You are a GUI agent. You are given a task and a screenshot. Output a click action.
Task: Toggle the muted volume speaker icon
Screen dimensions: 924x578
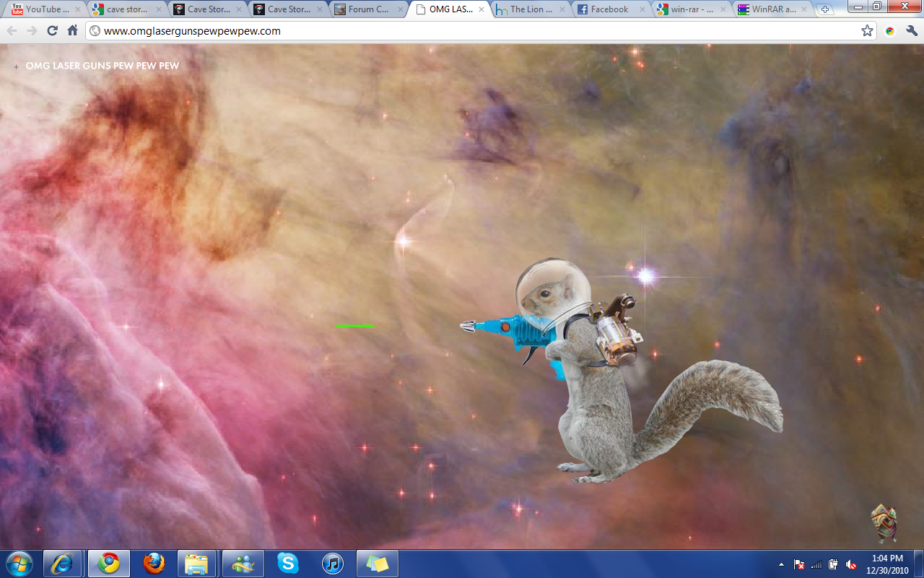tap(851, 564)
